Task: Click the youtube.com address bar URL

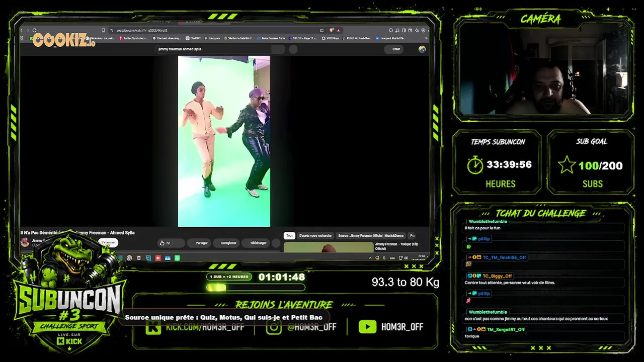Action: [x=142, y=30]
